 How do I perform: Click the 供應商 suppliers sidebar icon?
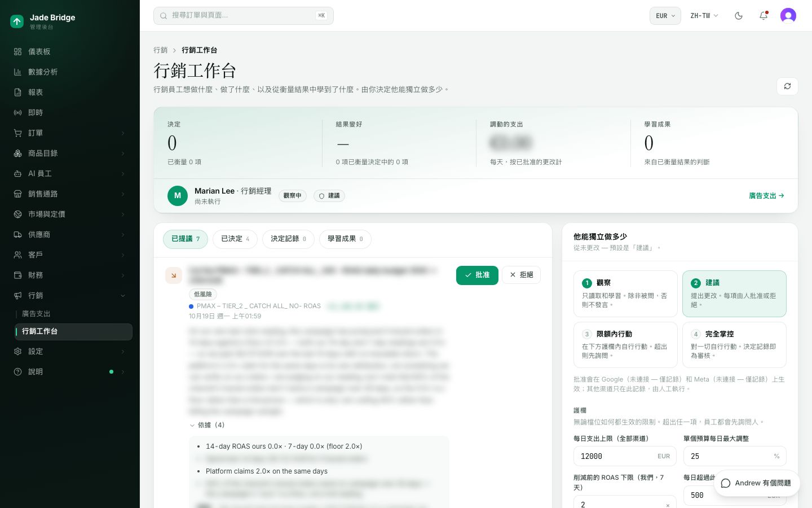click(18, 234)
